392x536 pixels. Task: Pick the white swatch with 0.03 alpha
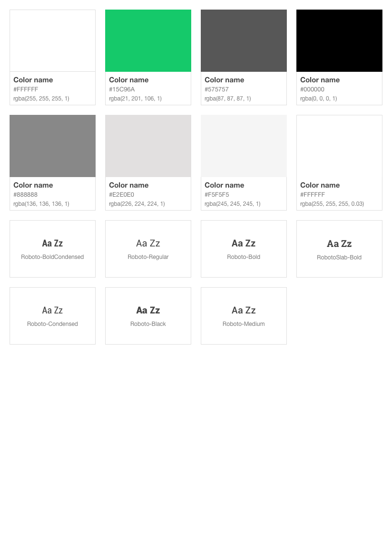click(x=339, y=146)
